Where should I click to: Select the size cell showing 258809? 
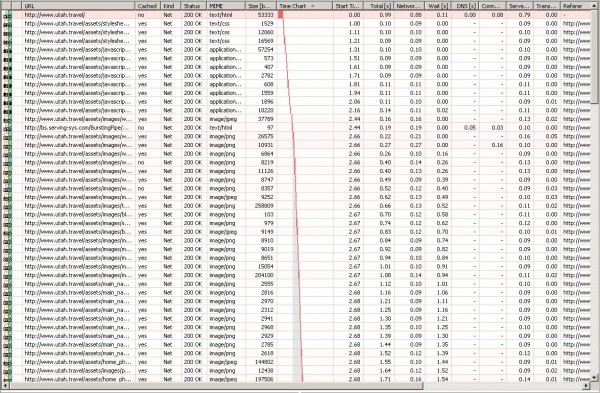[261, 206]
